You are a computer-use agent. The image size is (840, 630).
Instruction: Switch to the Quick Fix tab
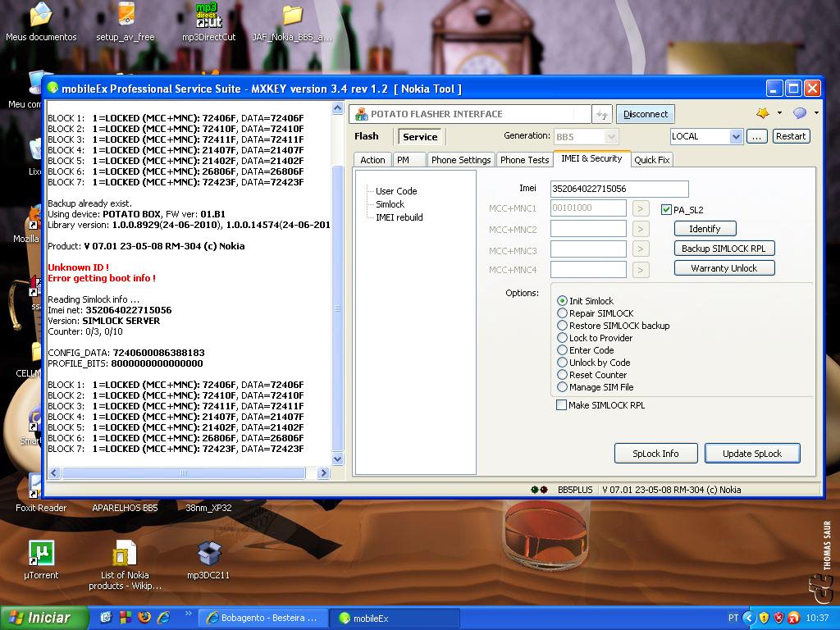point(652,160)
